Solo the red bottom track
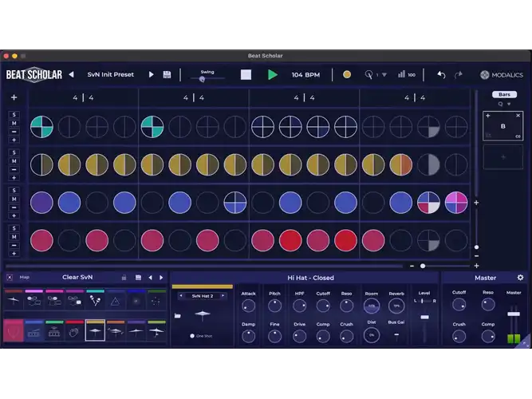Viewport: 532px width, 399px height. click(14, 228)
